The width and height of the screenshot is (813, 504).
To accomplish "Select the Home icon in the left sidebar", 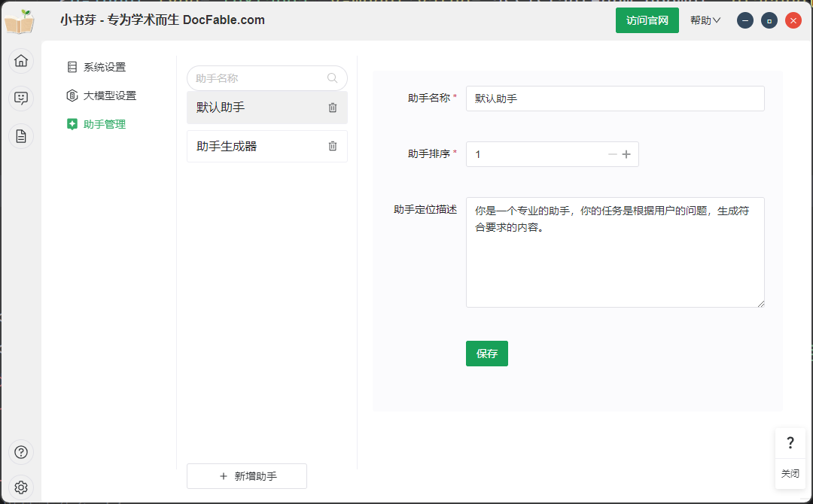I will [x=21, y=60].
